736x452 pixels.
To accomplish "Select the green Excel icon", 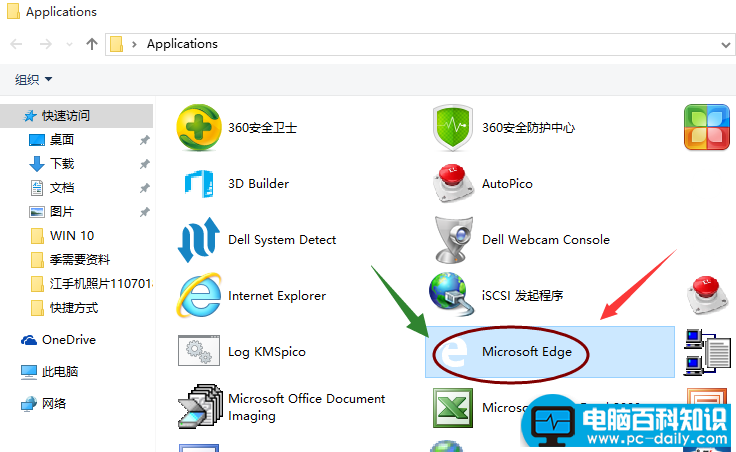I will (x=452, y=407).
